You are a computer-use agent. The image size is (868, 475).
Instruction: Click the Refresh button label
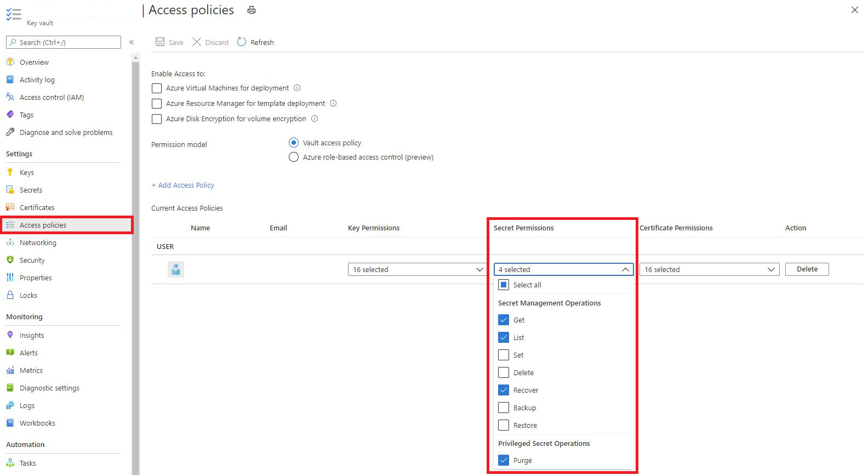[x=262, y=42]
